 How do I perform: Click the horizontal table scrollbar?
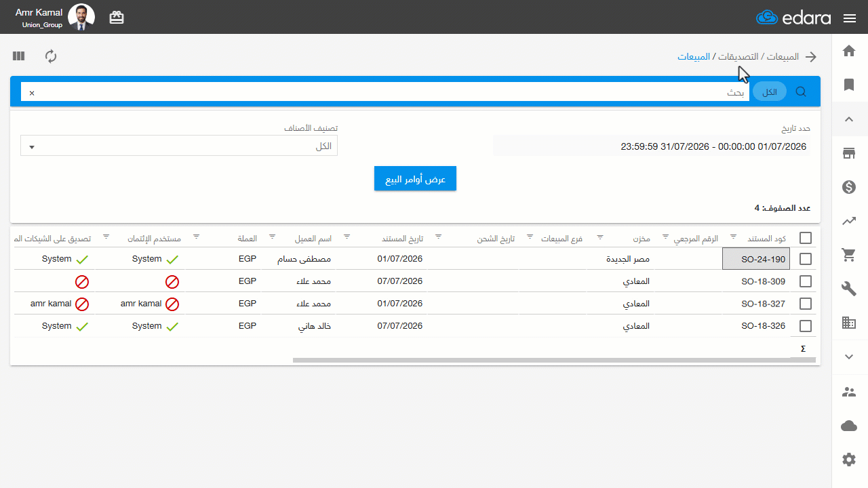pyautogui.click(x=554, y=360)
